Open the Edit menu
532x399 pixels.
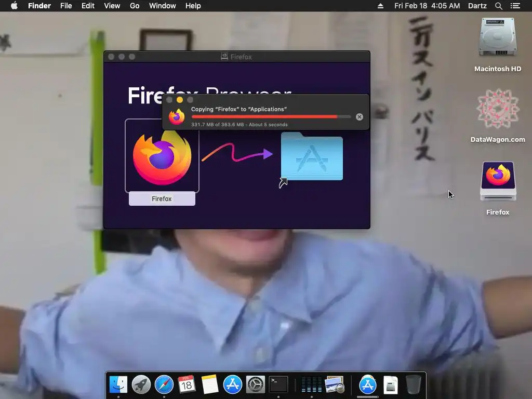pos(88,6)
